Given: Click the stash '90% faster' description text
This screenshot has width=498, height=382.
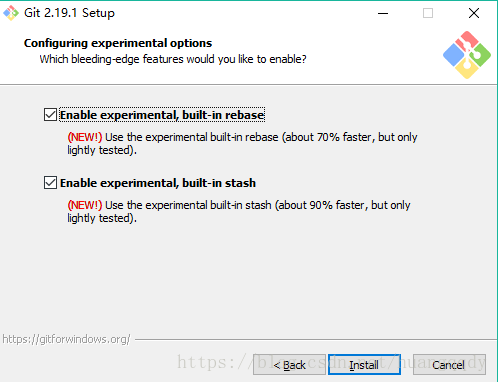Looking at the screenshot, I should pos(239,212).
